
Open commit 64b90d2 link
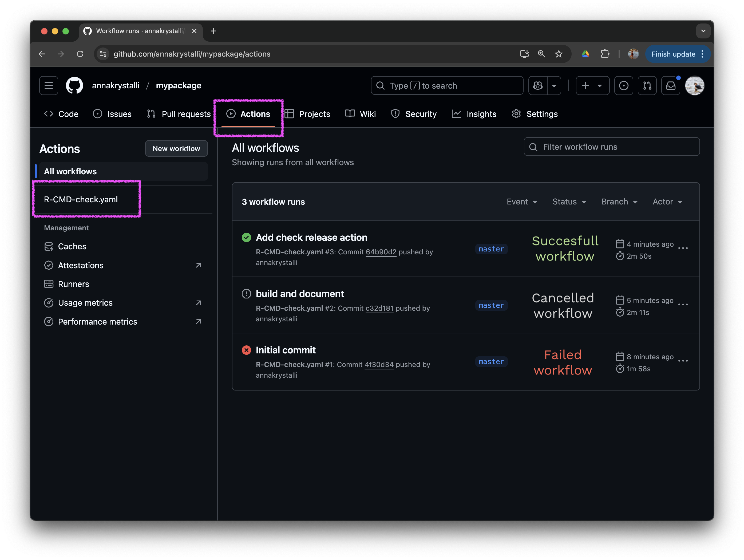(381, 252)
